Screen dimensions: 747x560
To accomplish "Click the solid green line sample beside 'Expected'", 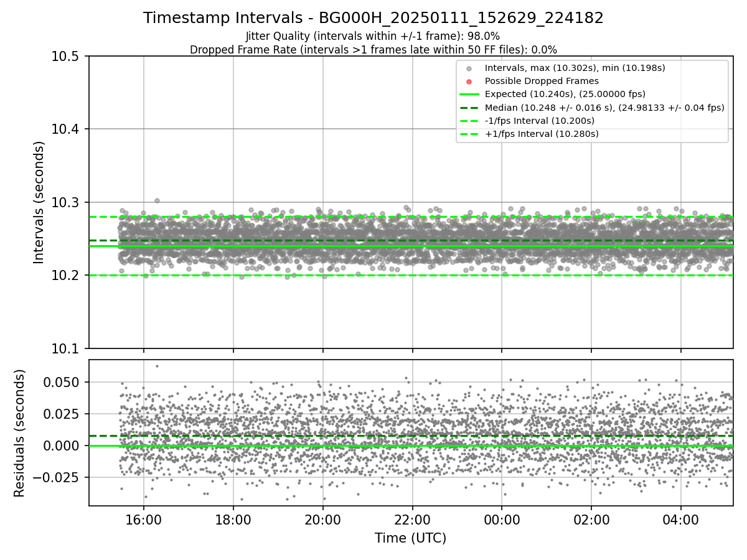I will 469,94.
